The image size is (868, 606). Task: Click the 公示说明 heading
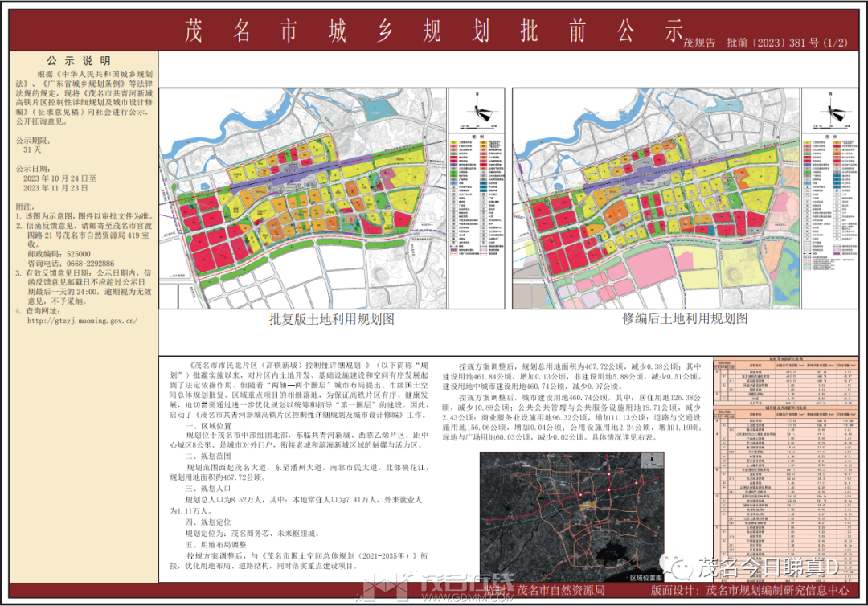coord(79,61)
